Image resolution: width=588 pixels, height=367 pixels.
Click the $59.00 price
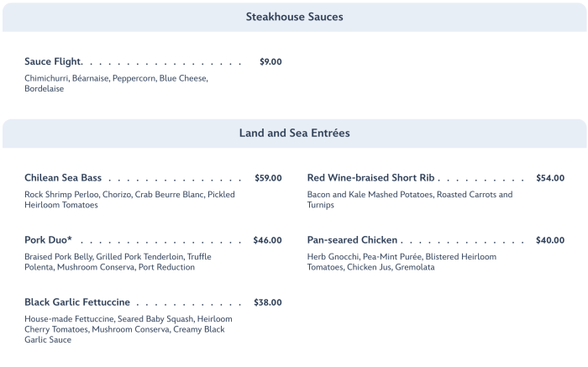[268, 178]
